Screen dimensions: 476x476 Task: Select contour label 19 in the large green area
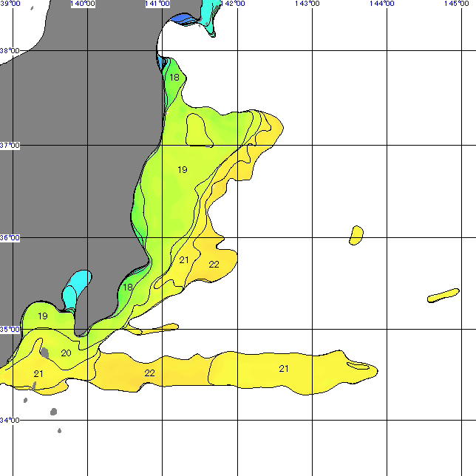point(182,170)
